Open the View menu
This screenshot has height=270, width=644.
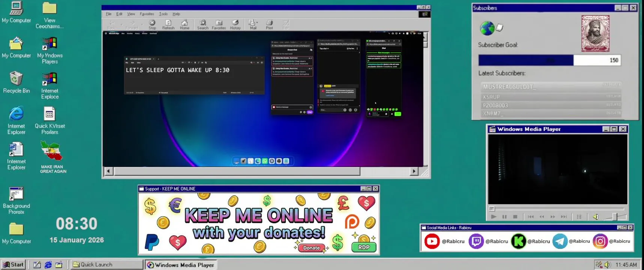(131, 14)
